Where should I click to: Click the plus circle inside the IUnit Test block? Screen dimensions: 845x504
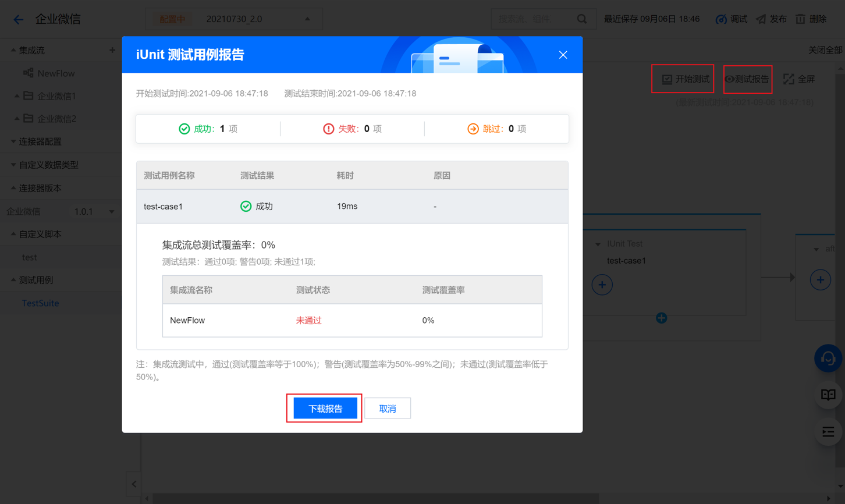pos(602,285)
